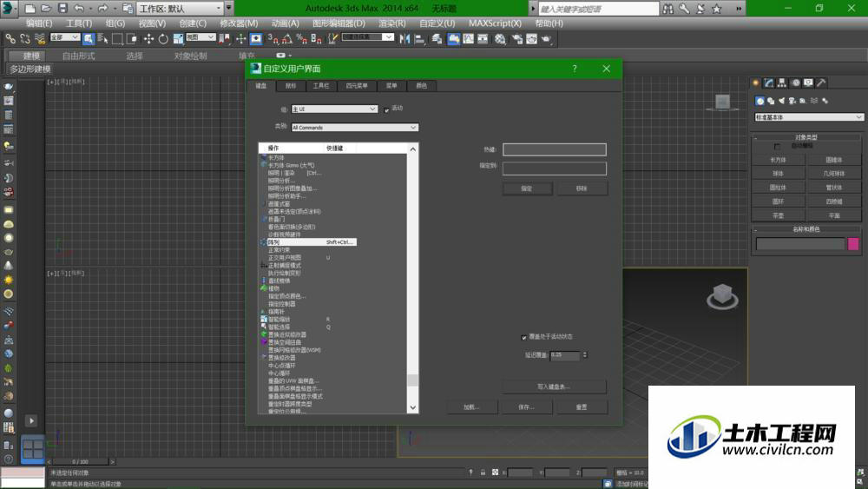Click the 保存 save button in dialog
Image resolution: width=868 pixels, height=489 pixels.
coord(527,407)
